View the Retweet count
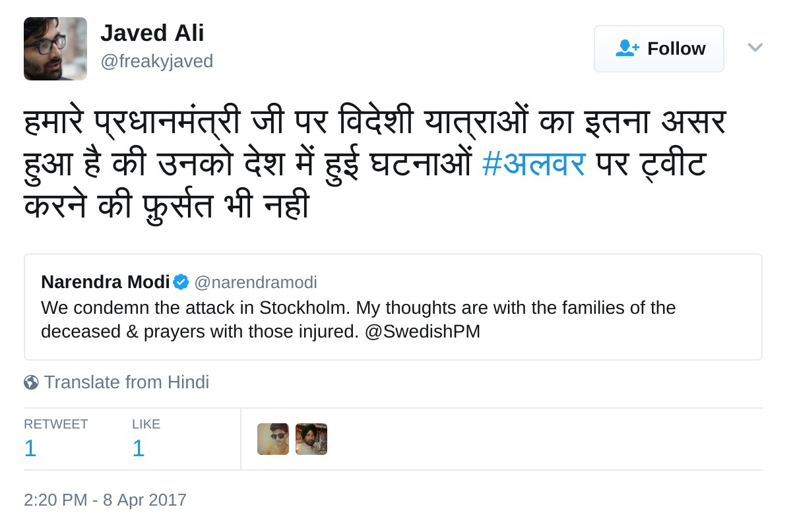This screenshot has width=793, height=532. click(30, 448)
